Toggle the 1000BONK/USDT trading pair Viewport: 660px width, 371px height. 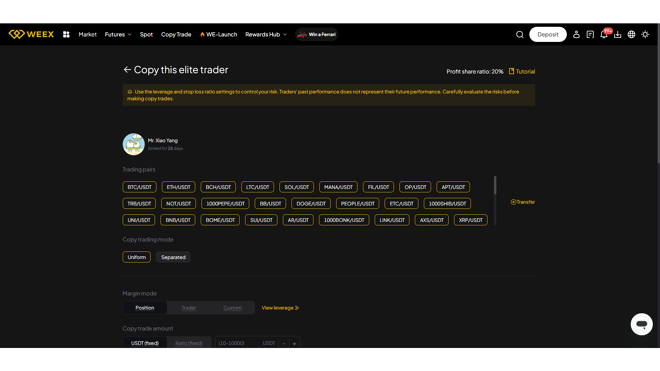[344, 220]
